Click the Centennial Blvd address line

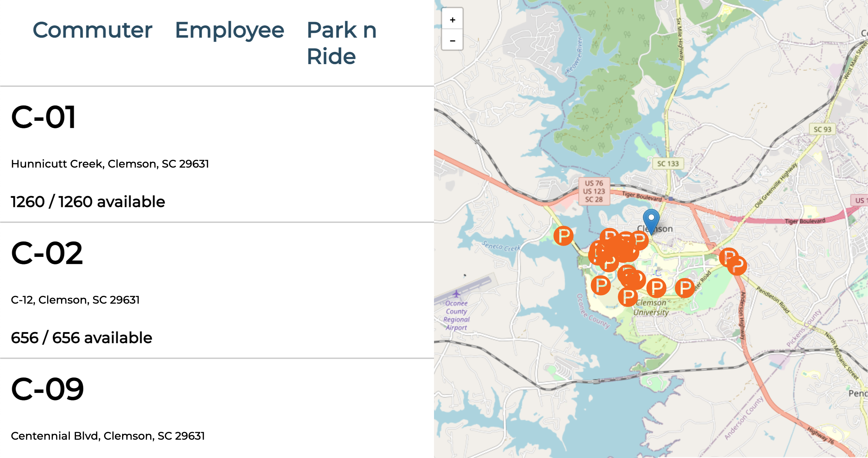pyautogui.click(x=108, y=436)
